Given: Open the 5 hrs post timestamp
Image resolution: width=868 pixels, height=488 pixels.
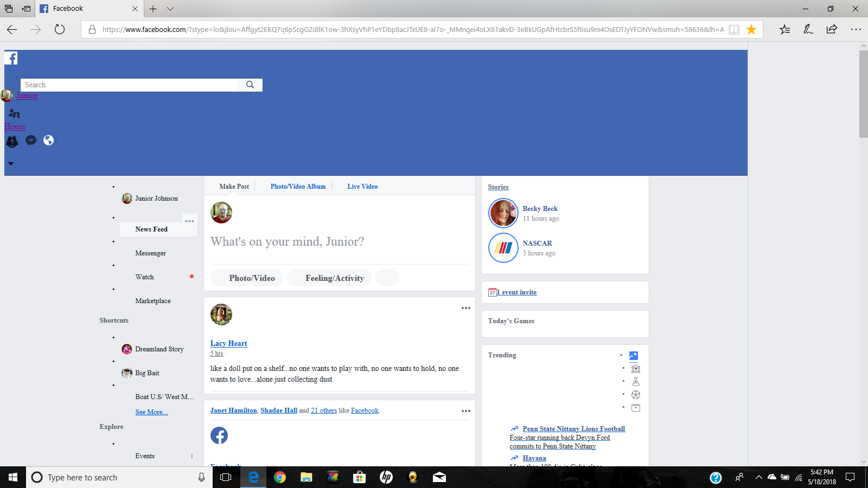Looking at the screenshot, I should (216, 354).
